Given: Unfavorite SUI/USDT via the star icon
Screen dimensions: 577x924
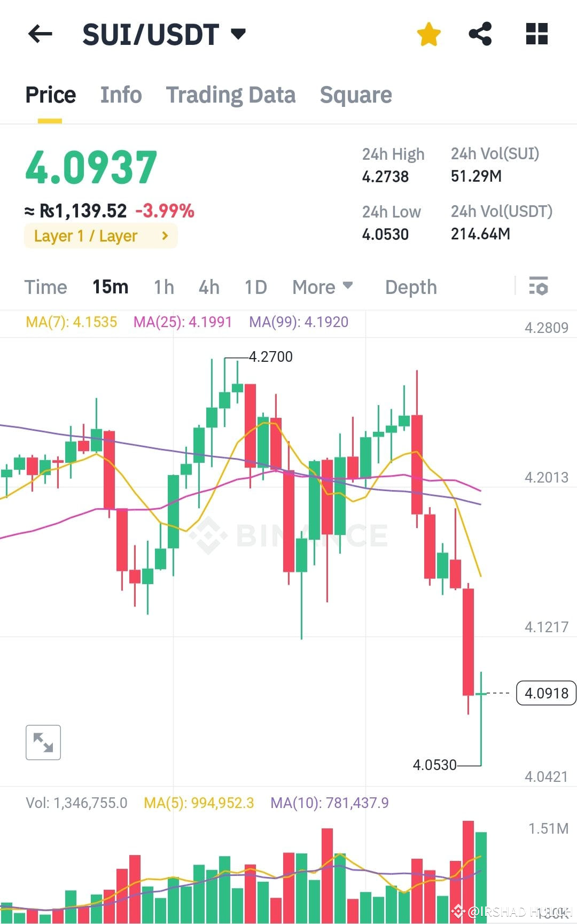Looking at the screenshot, I should (x=428, y=34).
